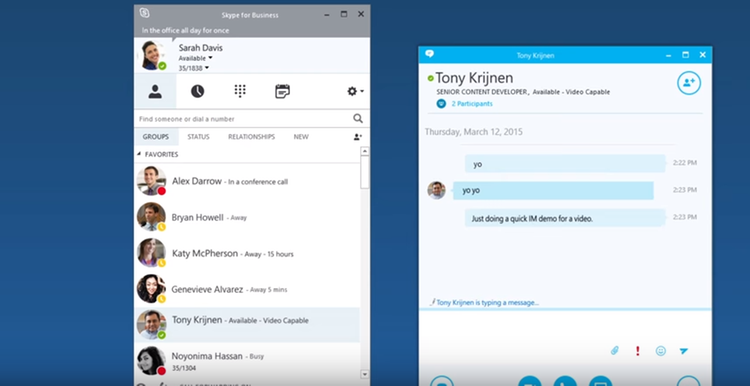Click Tony Krijnen's avatar in the chat
The width and height of the screenshot is (750, 386).
(436, 190)
